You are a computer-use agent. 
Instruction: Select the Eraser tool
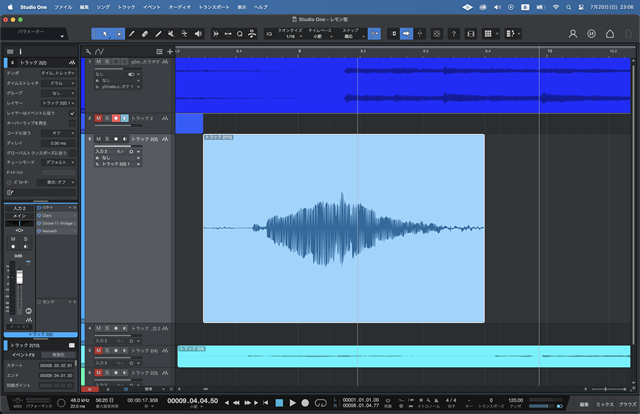click(145, 34)
